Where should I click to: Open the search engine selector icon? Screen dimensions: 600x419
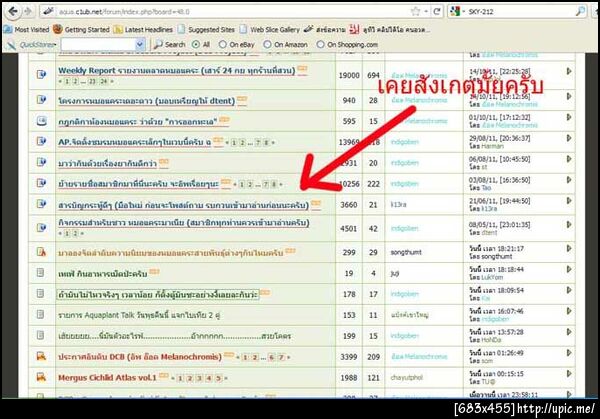(x=455, y=11)
